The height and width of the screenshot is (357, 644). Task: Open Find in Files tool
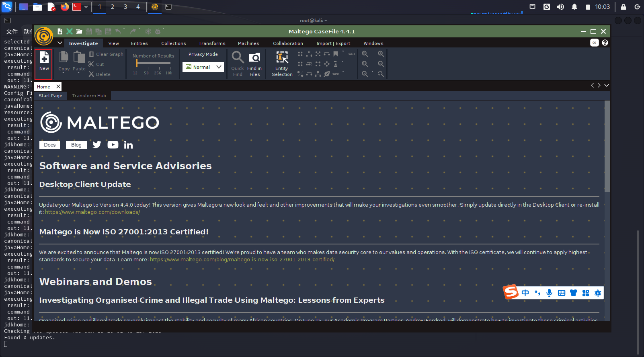(254, 64)
